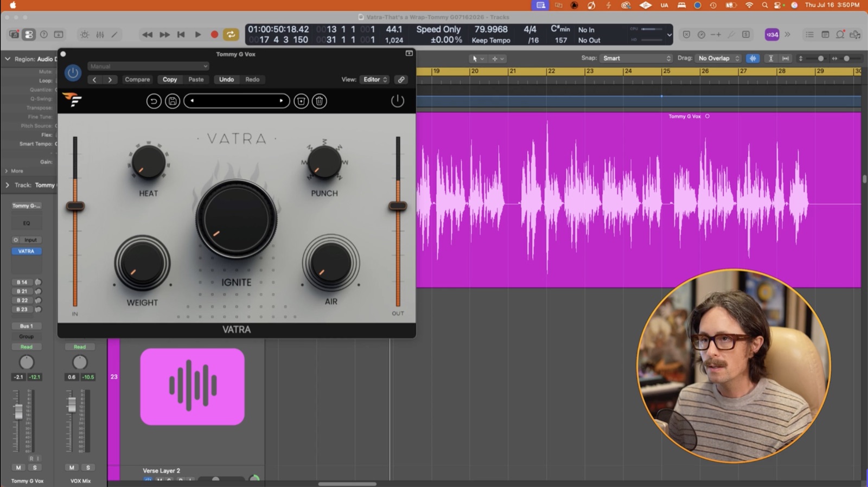Click the Compare button in plugin window
The width and height of the screenshot is (868, 487).
(137, 80)
